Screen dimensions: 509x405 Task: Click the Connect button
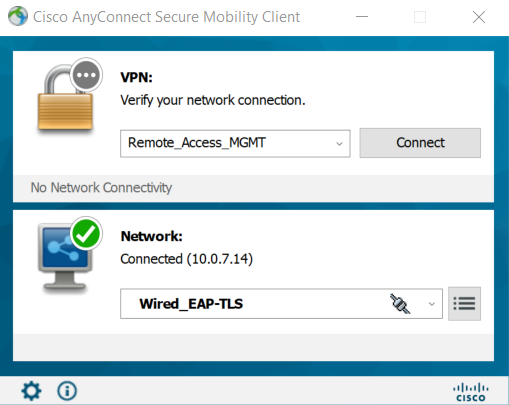point(420,143)
